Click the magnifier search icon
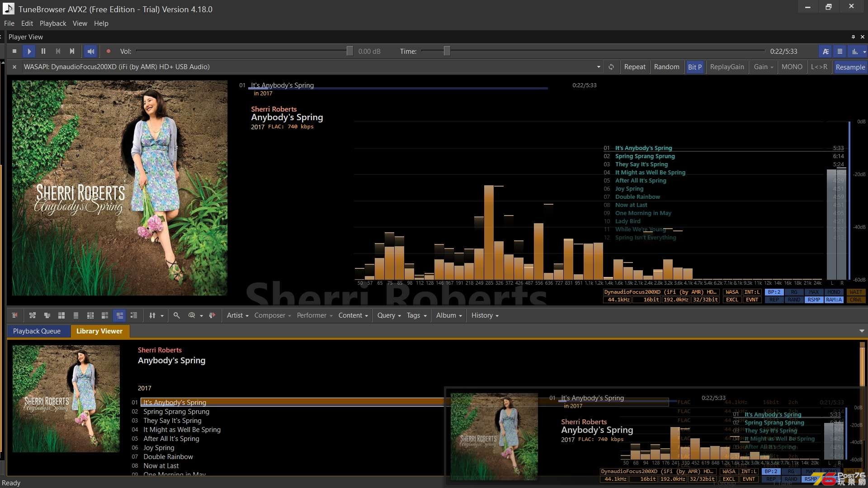This screenshot has height=488, width=868. (x=177, y=315)
